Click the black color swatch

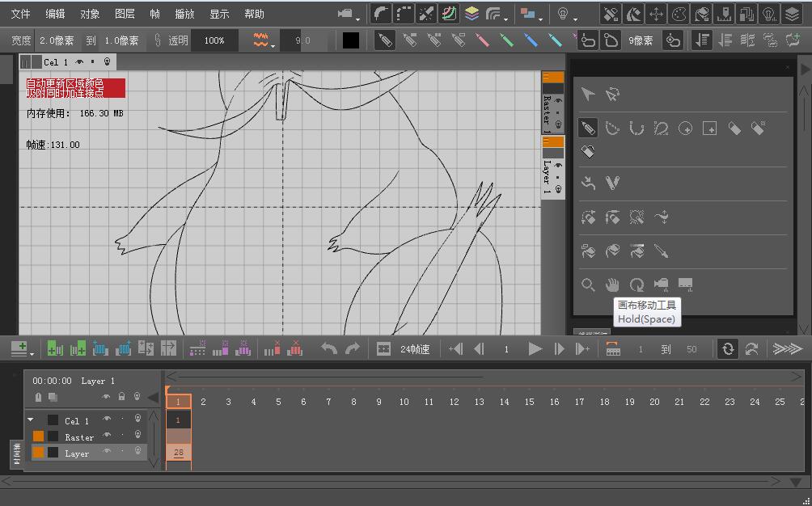[351, 40]
